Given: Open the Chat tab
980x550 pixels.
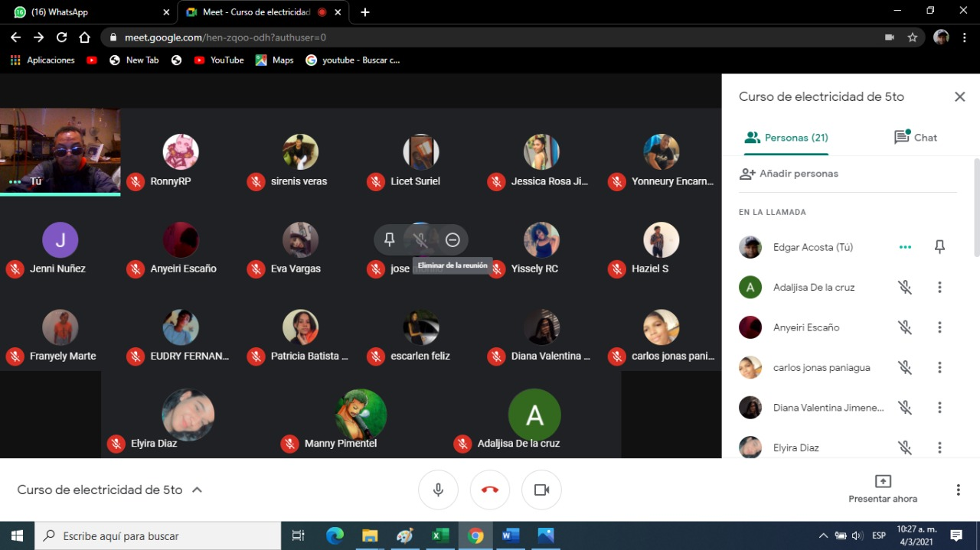Looking at the screenshot, I should tap(916, 138).
